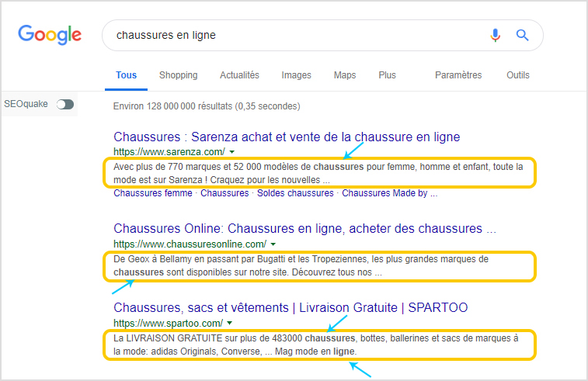
Task: Click the snippet starting 'De Geox à Bellamy'
Action: click(x=301, y=265)
